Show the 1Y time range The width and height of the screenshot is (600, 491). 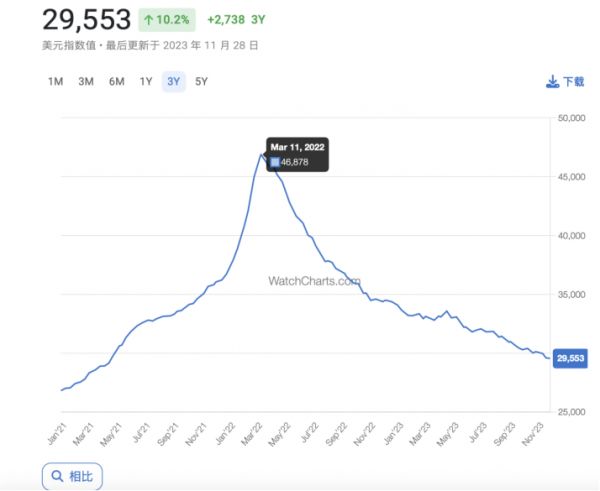coord(146,82)
